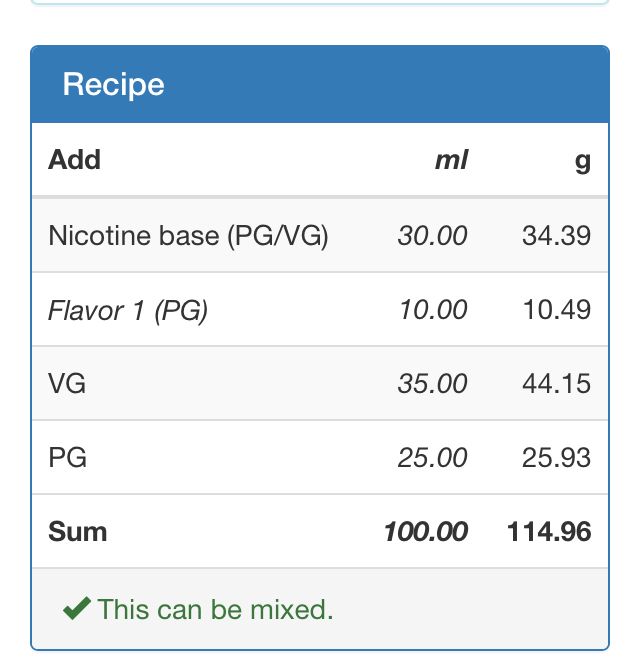Click the 114.96 total grams value
This screenshot has height=660, width=640.
(549, 532)
